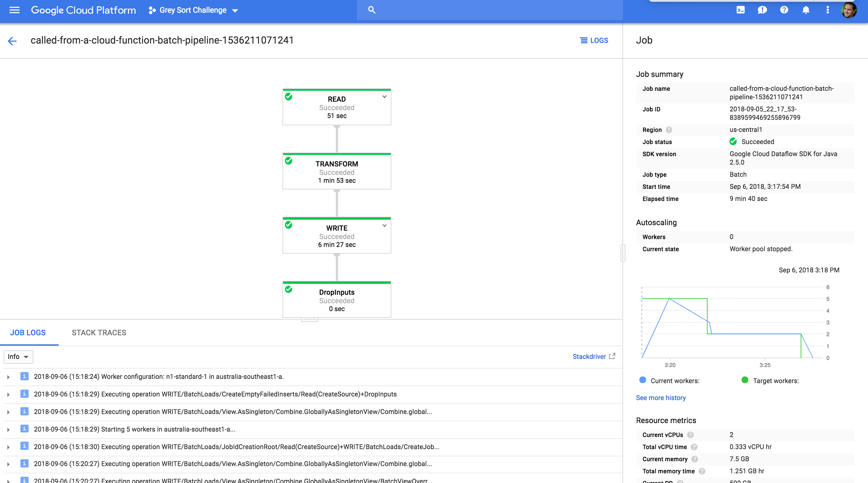Click the help icon beside Region
868x483 pixels.
click(670, 130)
